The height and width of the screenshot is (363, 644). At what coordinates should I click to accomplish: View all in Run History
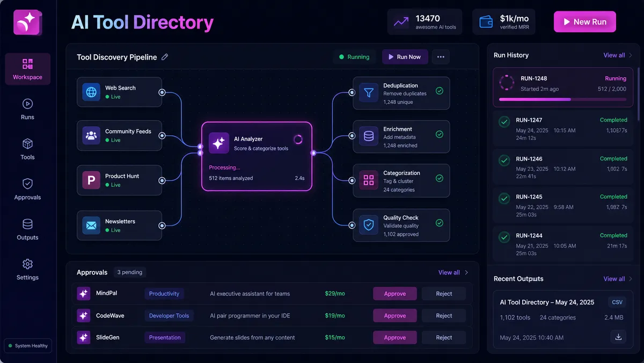[x=614, y=55]
